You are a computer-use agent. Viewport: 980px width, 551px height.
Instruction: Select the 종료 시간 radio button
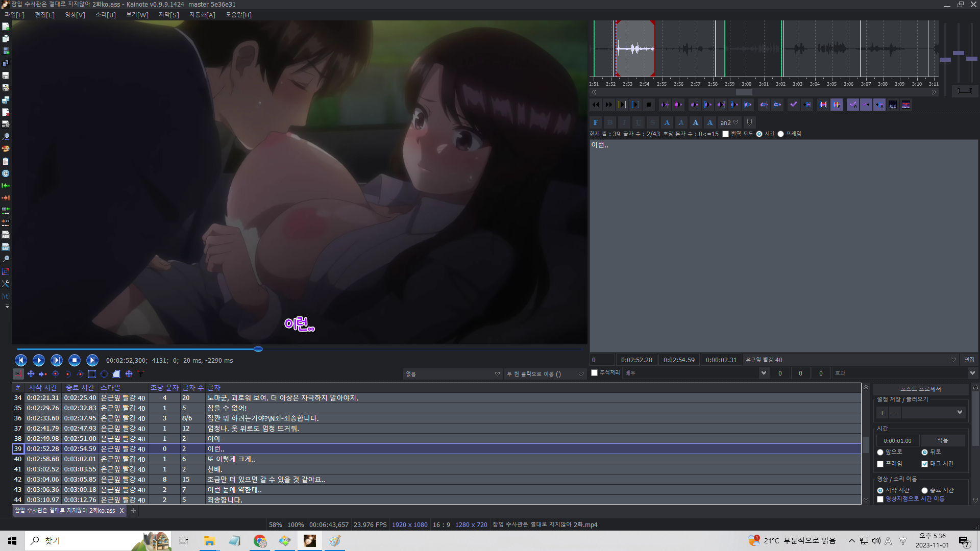[924, 491]
